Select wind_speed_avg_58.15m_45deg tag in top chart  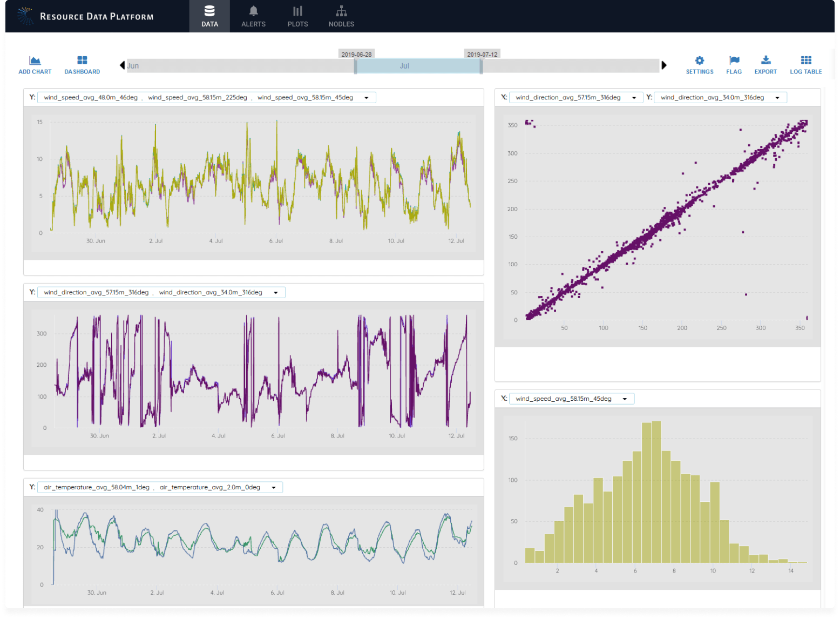click(x=306, y=98)
